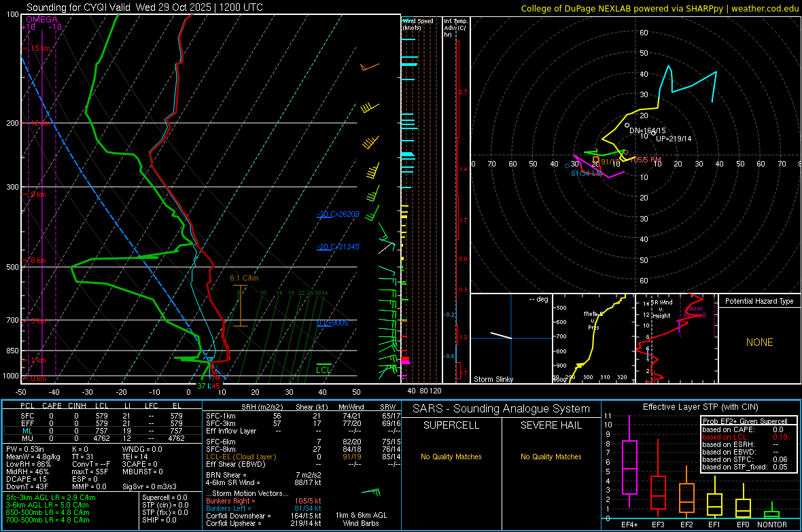
Task: Select the SFC parcel row
Action: click(x=102, y=416)
